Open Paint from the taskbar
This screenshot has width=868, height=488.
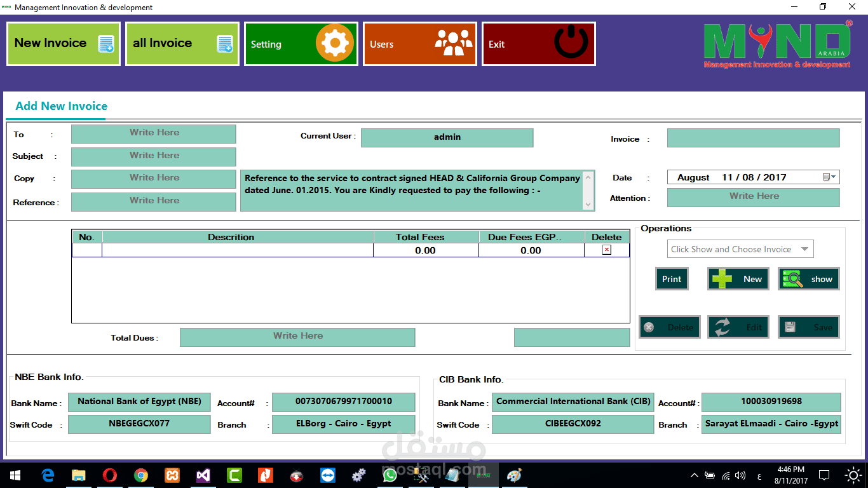pos(514,475)
